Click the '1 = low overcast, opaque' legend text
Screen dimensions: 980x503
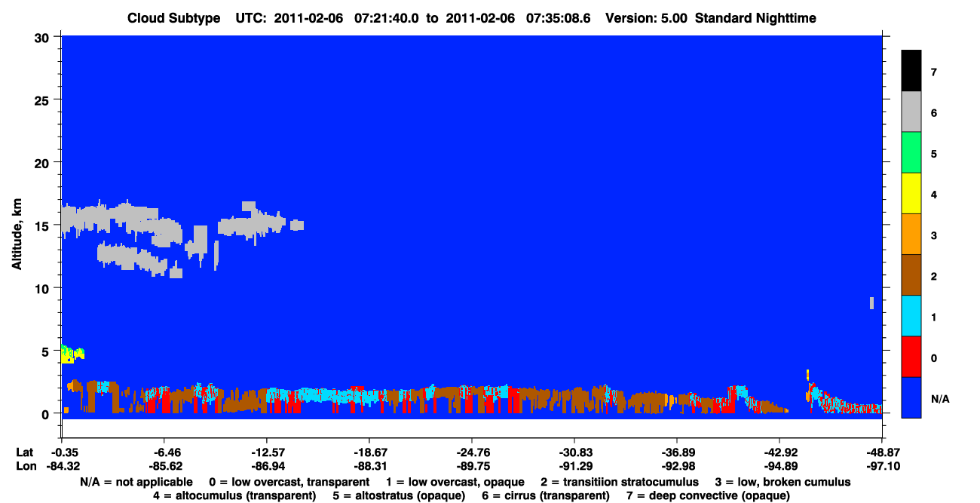(x=455, y=481)
